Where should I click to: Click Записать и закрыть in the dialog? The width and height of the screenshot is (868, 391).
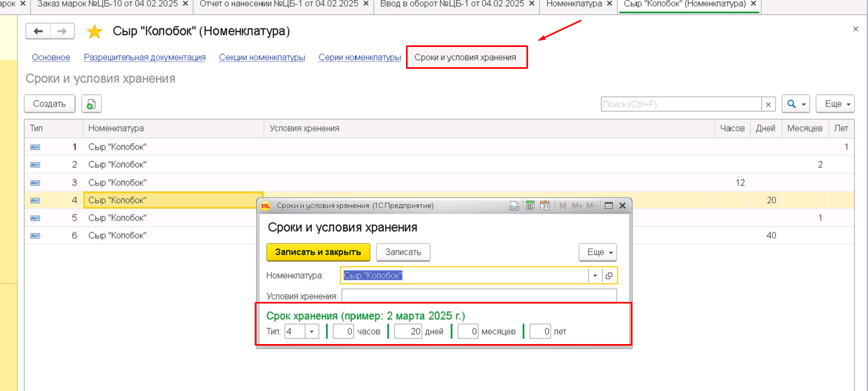(318, 252)
